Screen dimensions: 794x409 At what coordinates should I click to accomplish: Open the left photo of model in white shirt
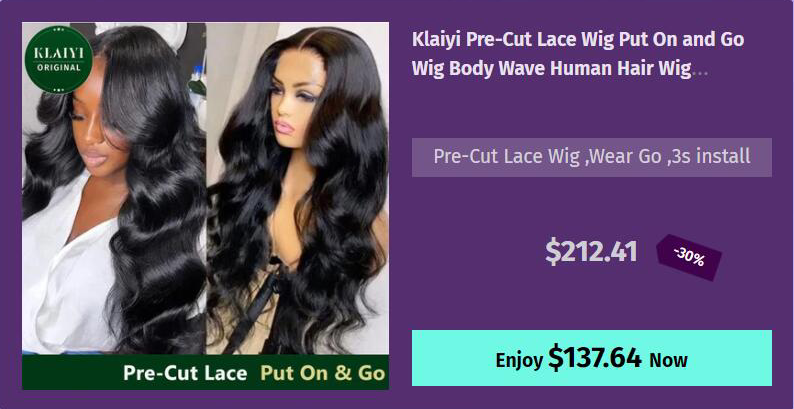pos(114,188)
